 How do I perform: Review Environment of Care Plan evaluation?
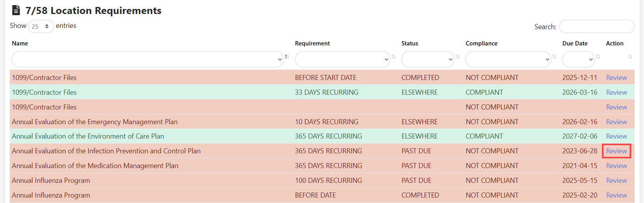pyautogui.click(x=616, y=136)
